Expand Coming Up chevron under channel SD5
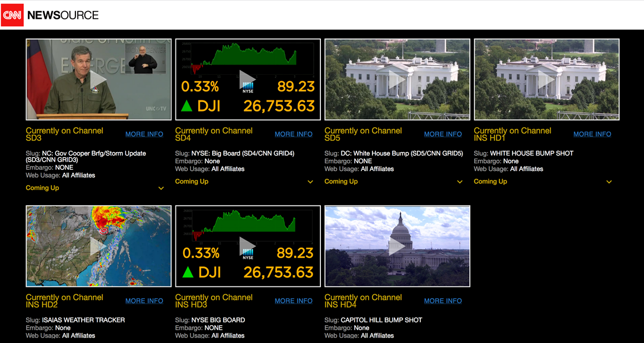The height and width of the screenshot is (343, 644). click(x=460, y=182)
